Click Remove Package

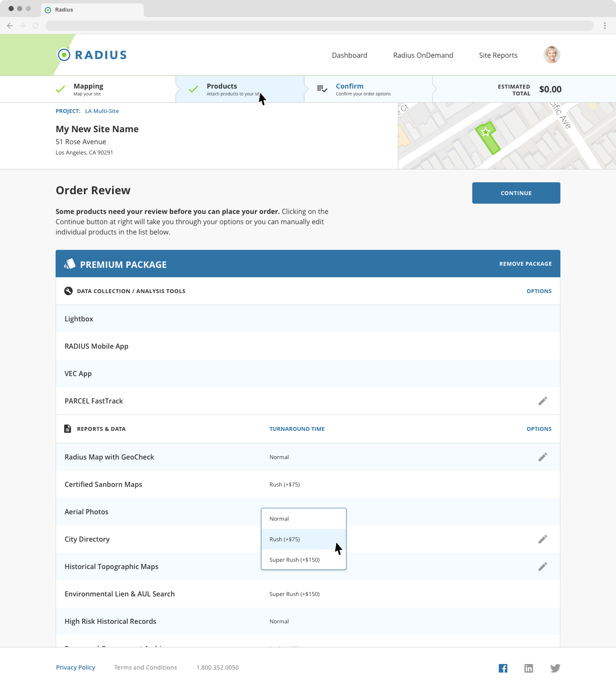click(x=525, y=264)
